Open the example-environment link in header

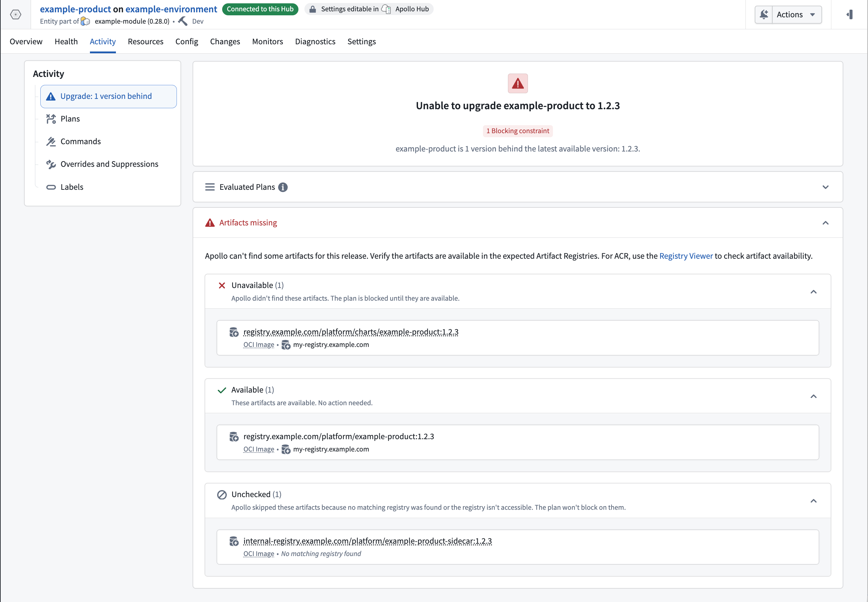tap(171, 9)
